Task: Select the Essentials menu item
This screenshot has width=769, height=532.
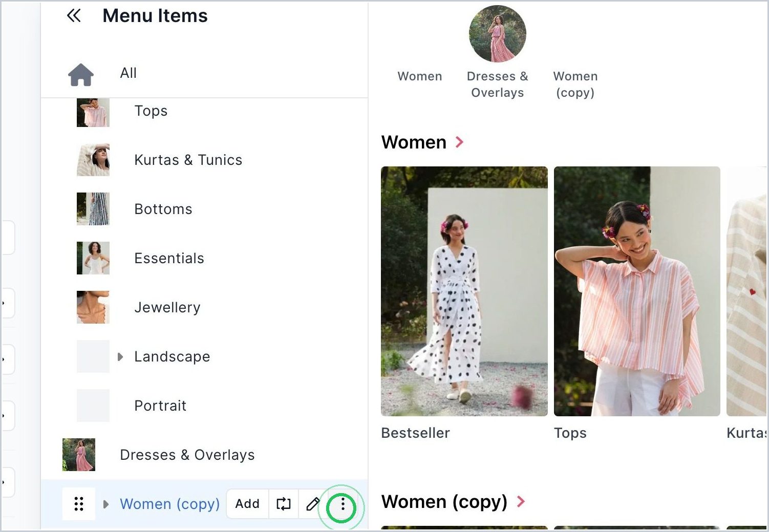Action: (x=169, y=259)
